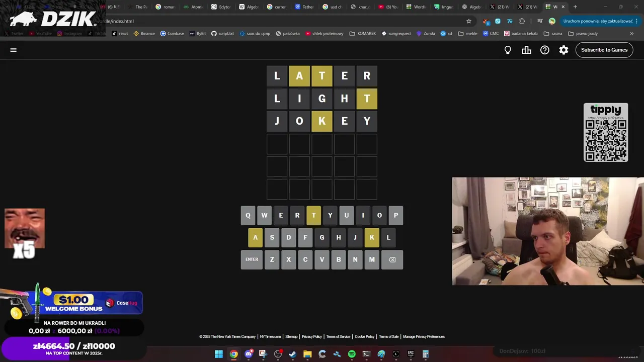Image resolution: width=644 pixels, height=362 pixels.
Task: Open Epic Games Launcher from the taskbar
Action: 411,354
